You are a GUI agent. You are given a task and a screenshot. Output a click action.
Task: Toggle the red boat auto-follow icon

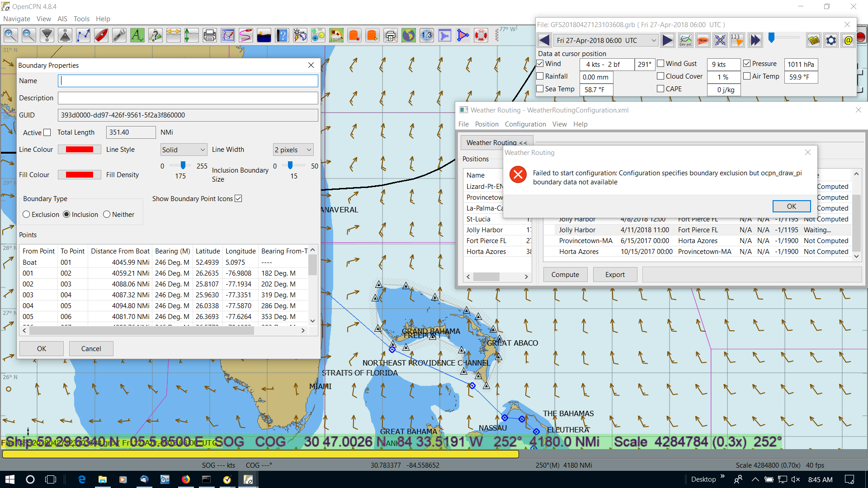pos(101,35)
